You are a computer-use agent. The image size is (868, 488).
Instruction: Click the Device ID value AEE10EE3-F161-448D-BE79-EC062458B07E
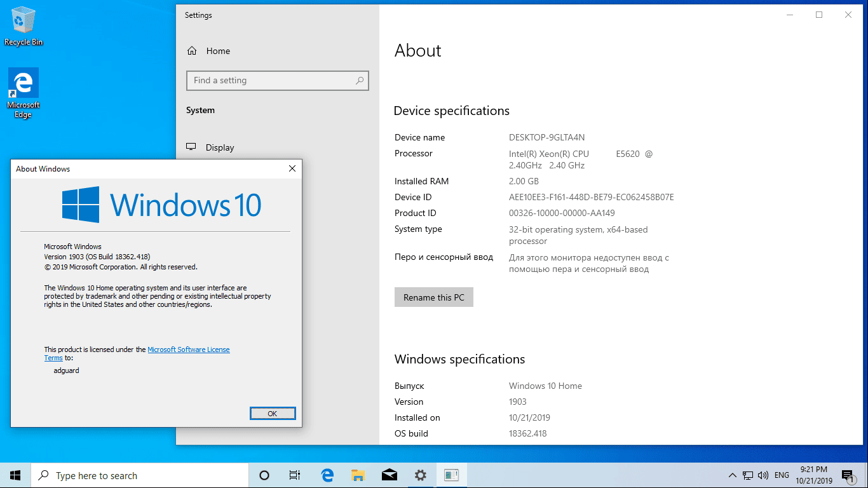coord(592,197)
